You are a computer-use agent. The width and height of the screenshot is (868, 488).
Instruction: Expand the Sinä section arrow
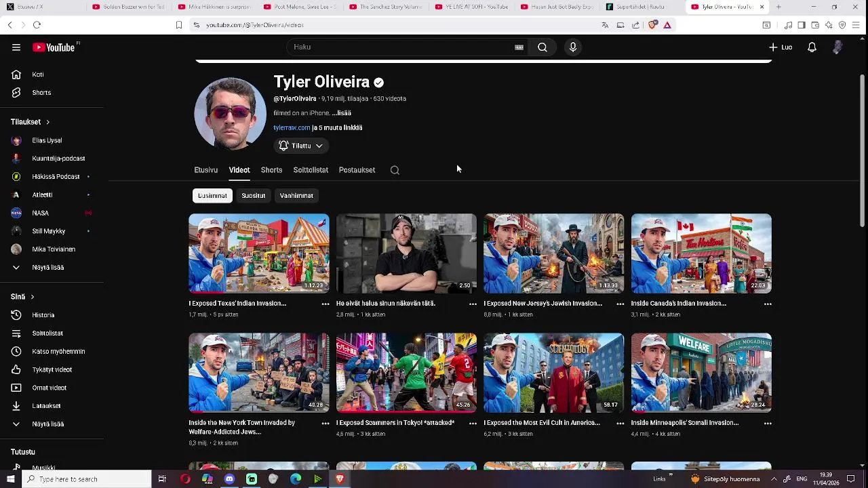(32, 297)
